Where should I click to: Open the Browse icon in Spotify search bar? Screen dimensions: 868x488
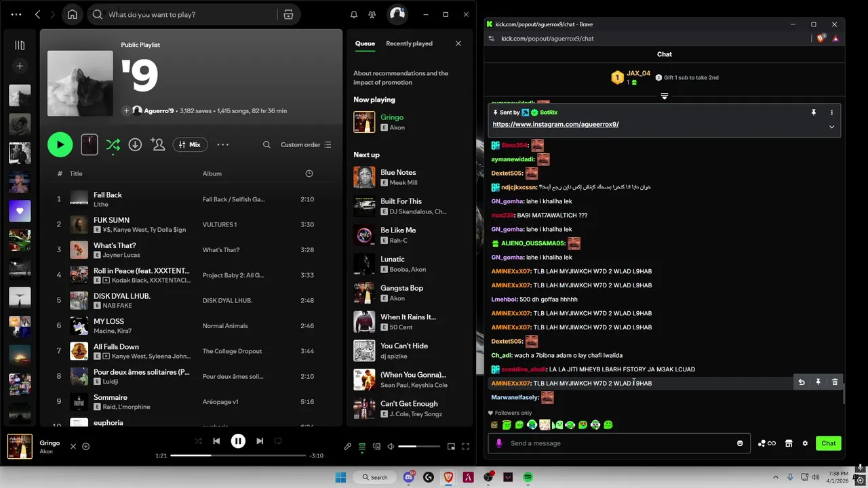click(x=288, y=14)
